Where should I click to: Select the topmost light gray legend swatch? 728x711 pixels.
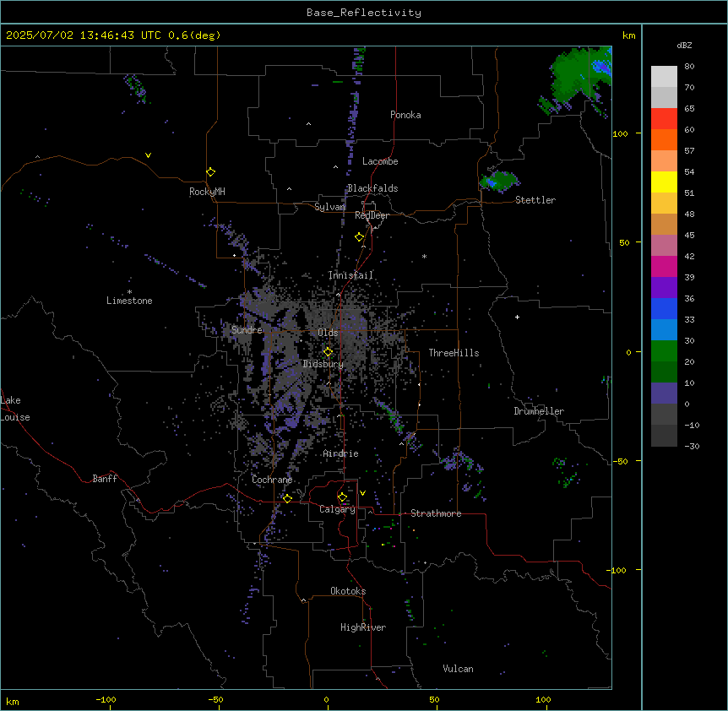point(664,77)
